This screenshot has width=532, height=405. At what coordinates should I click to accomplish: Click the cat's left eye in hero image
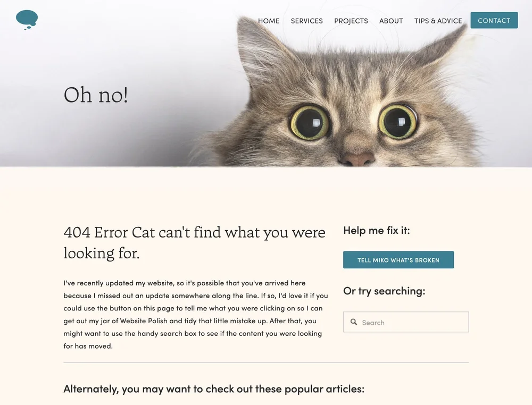click(310, 122)
